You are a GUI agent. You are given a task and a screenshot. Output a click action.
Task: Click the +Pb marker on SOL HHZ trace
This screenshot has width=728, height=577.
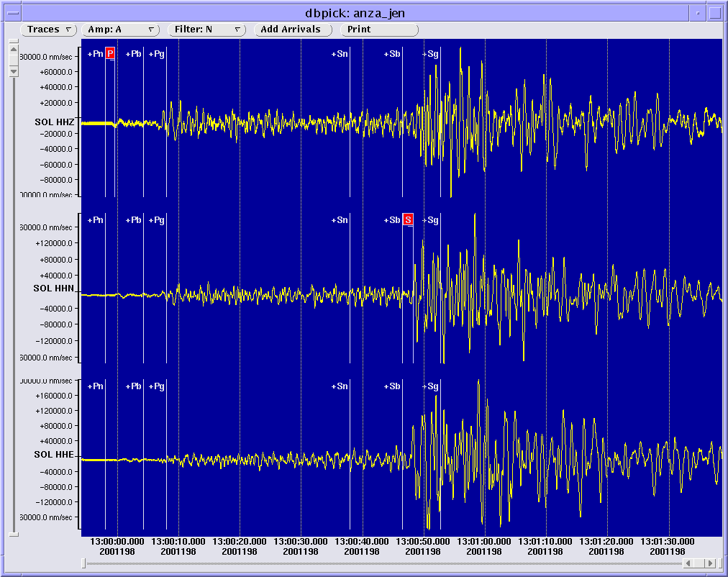point(134,54)
